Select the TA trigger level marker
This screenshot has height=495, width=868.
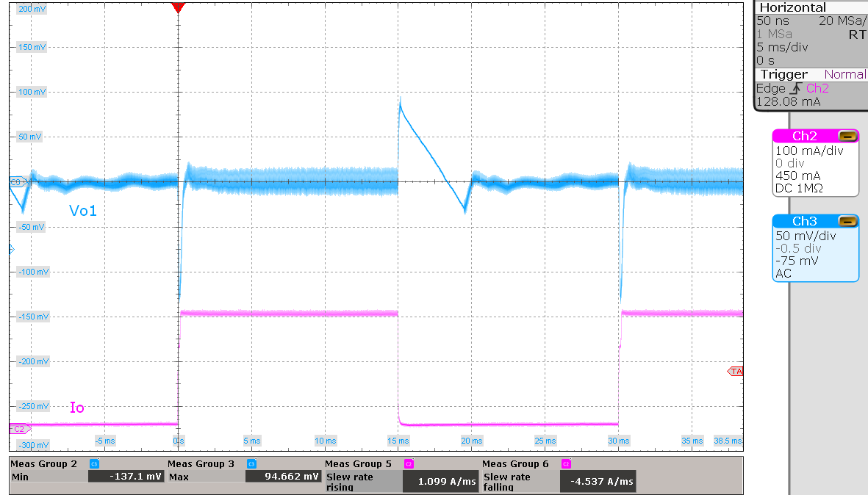pos(735,372)
